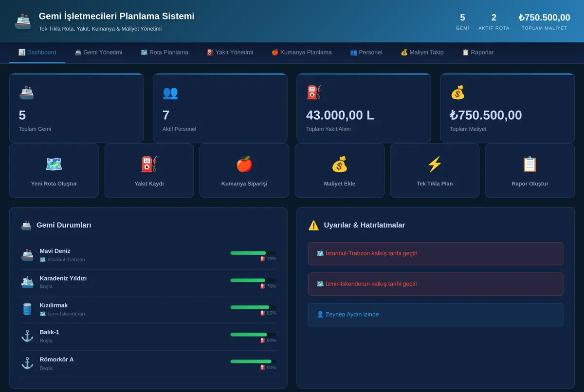The image size is (584, 392).
Task: Click the money bag icon on Toplam Maliyet card
Action: point(457,92)
